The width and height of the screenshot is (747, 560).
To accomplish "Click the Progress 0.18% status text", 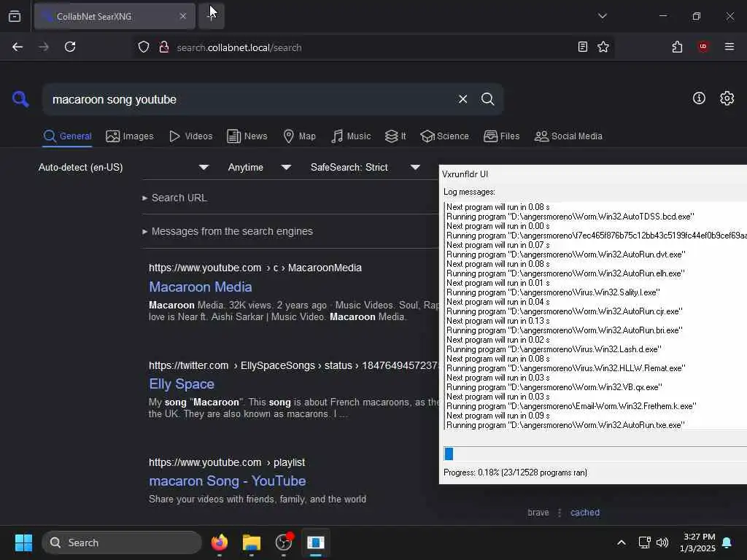I will (515, 472).
